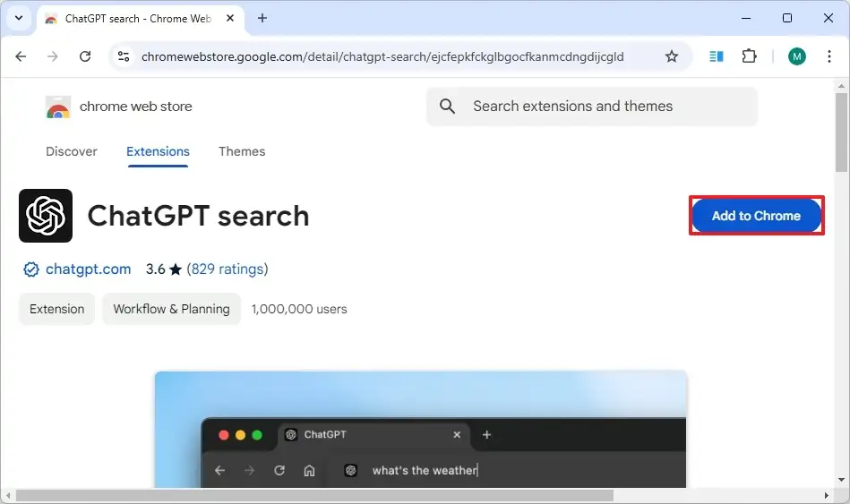This screenshot has width=850, height=504.
Task: View site information icon in address bar
Action: pyautogui.click(x=124, y=56)
